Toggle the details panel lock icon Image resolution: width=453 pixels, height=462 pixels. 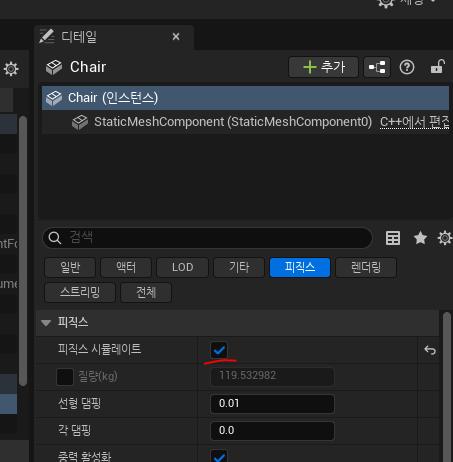(x=438, y=67)
